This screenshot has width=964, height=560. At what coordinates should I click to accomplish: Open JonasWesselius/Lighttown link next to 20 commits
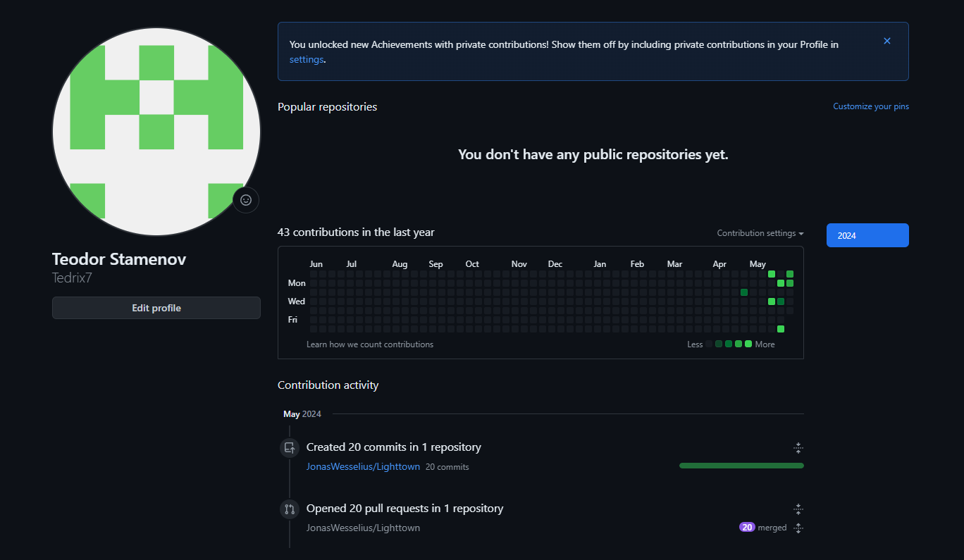363,466
